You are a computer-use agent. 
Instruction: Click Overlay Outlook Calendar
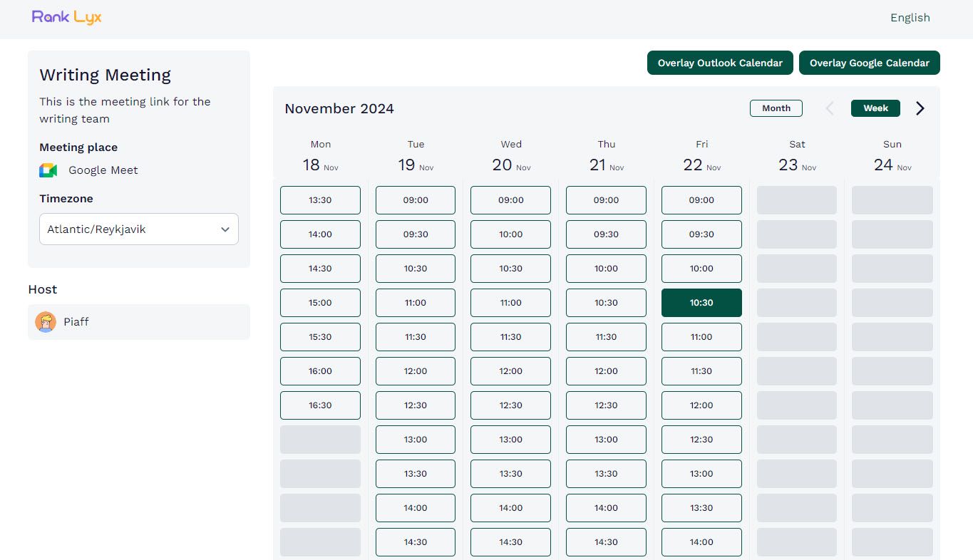pos(720,63)
